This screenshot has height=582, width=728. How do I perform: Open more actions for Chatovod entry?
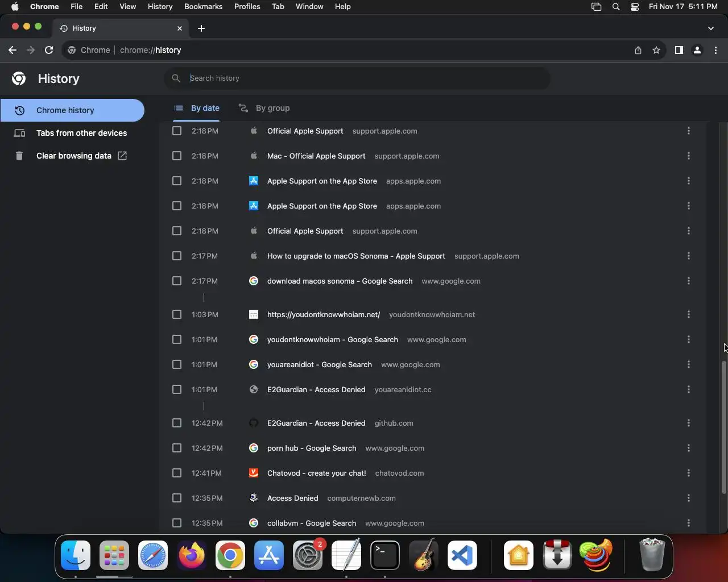click(689, 473)
